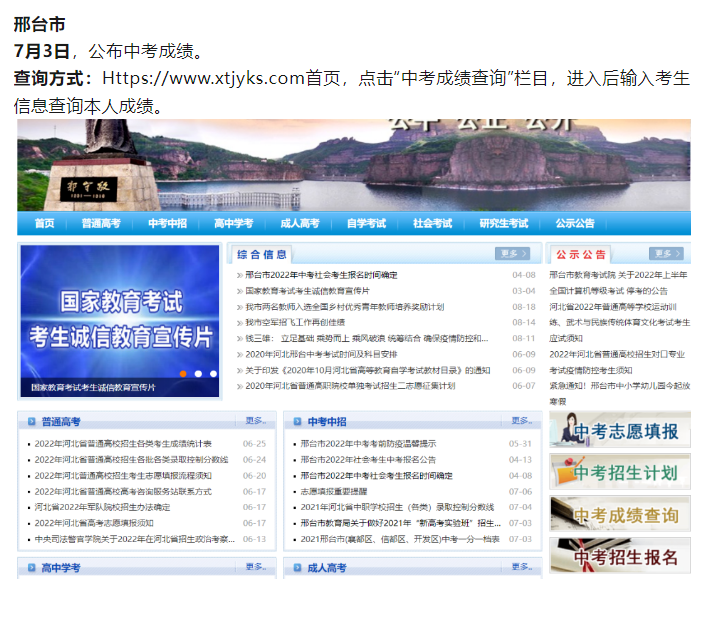Switch to the 自学考试 navigation item
Viewport: 721px width, 633px height.
pyautogui.click(x=366, y=223)
